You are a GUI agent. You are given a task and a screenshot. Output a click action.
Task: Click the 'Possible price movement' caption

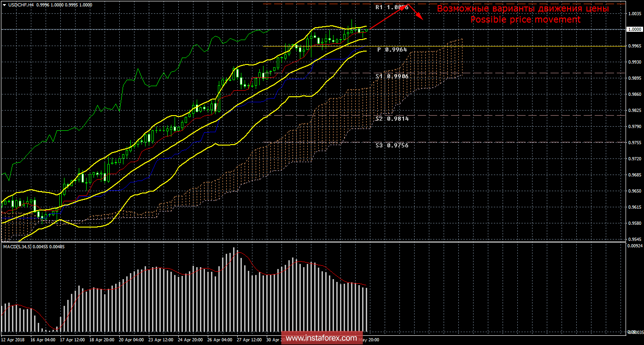click(525, 20)
